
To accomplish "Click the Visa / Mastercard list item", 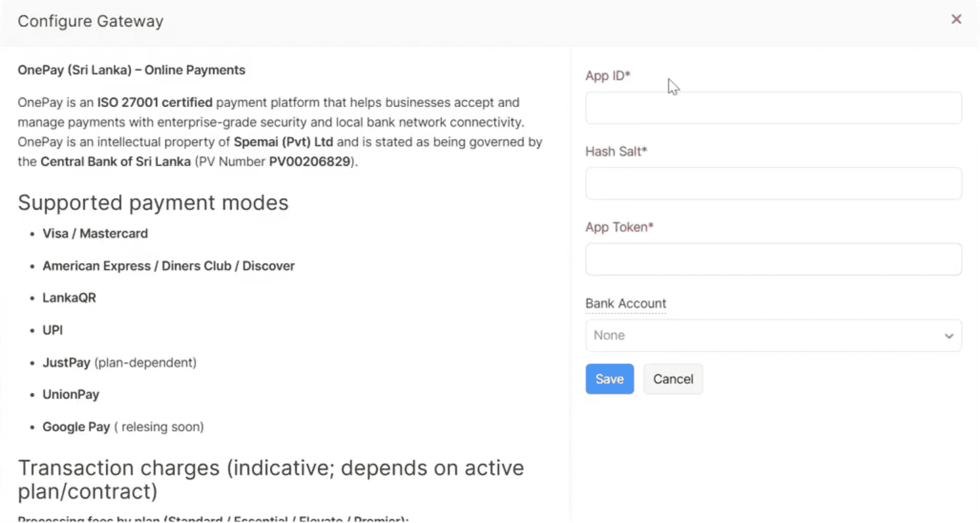I will pyautogui.click(x=95, y=234).
